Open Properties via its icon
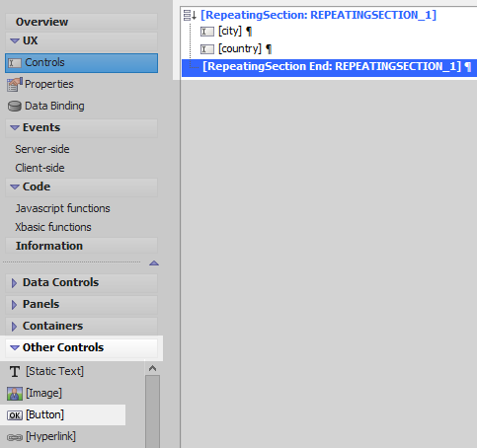The height and width of the screenshot is (448, 477). tap(15, 84)
